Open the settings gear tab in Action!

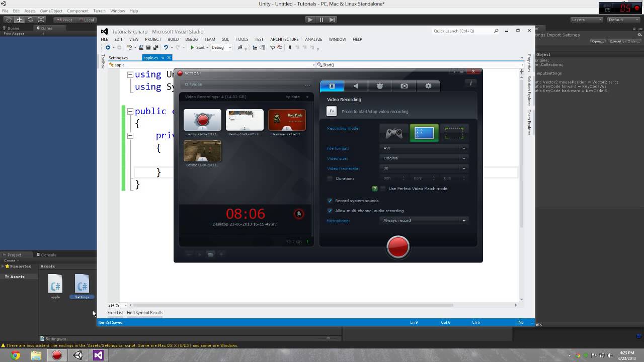point(428,86)
